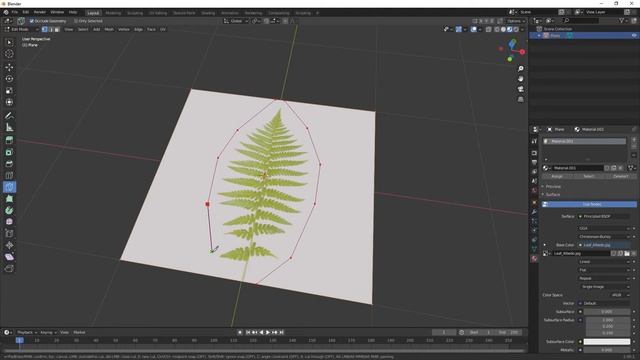Select the Annotate tool
Viewport: 640px width, 360px height.
pyautogui.click(x=9, y=116)
